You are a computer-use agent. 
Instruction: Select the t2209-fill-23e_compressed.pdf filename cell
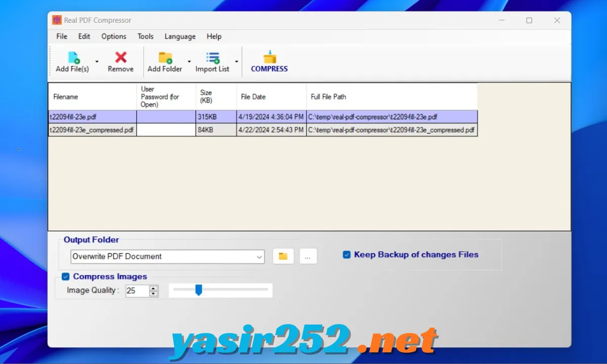pos(93,130)
